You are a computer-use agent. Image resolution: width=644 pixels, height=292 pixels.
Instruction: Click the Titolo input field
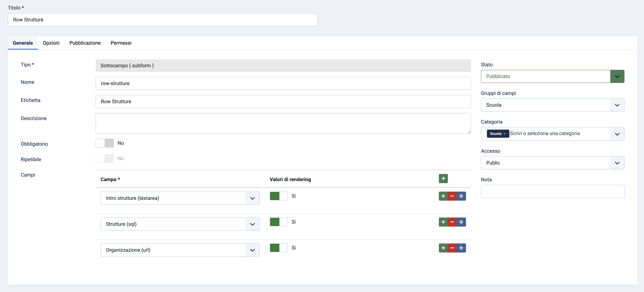tap(163, 20)
